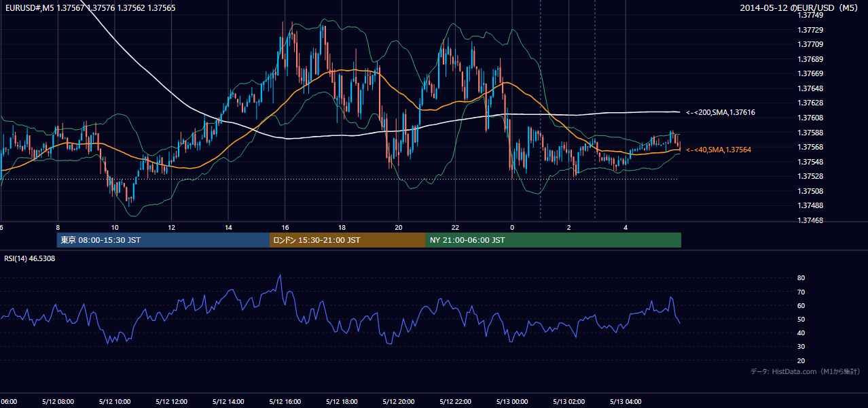Click the HistData.com data source credit
The height and width of the screenshot is (408, 868).
click(x=806, y=371)
